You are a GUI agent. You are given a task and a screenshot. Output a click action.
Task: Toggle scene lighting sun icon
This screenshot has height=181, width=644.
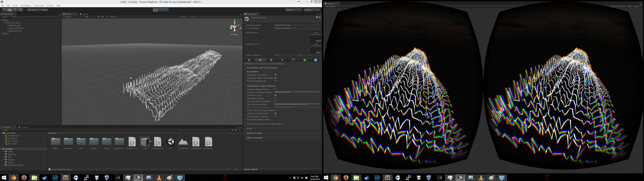(103, 17)
